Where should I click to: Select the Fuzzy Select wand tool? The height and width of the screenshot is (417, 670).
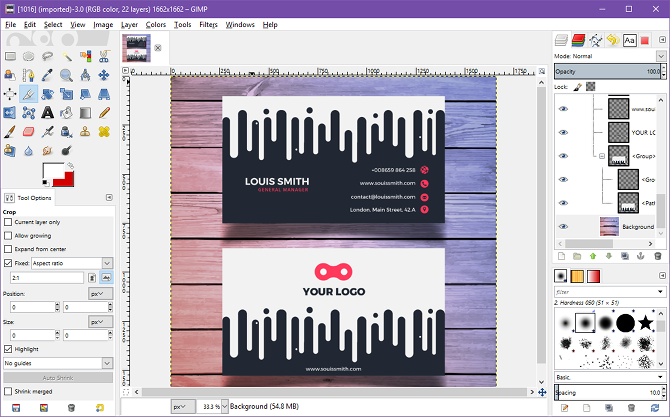click(x=66, y=56)
